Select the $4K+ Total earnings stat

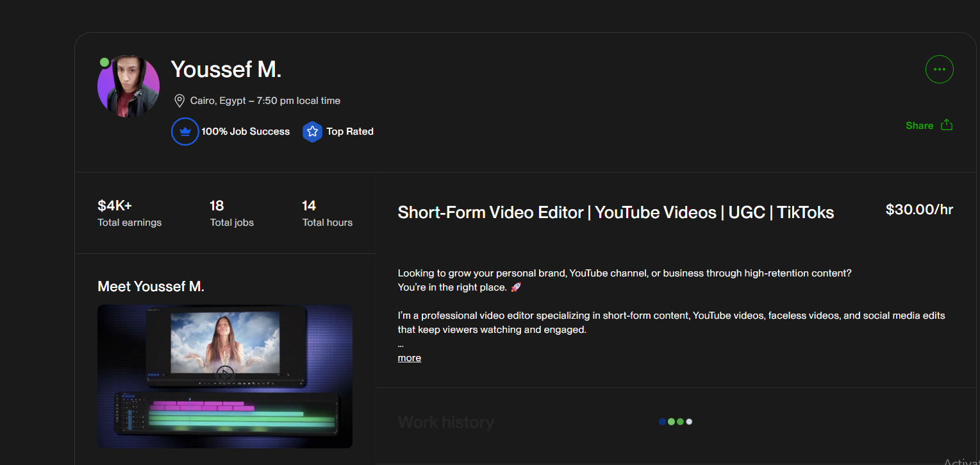pyautogui.click(x=129, y=214)
